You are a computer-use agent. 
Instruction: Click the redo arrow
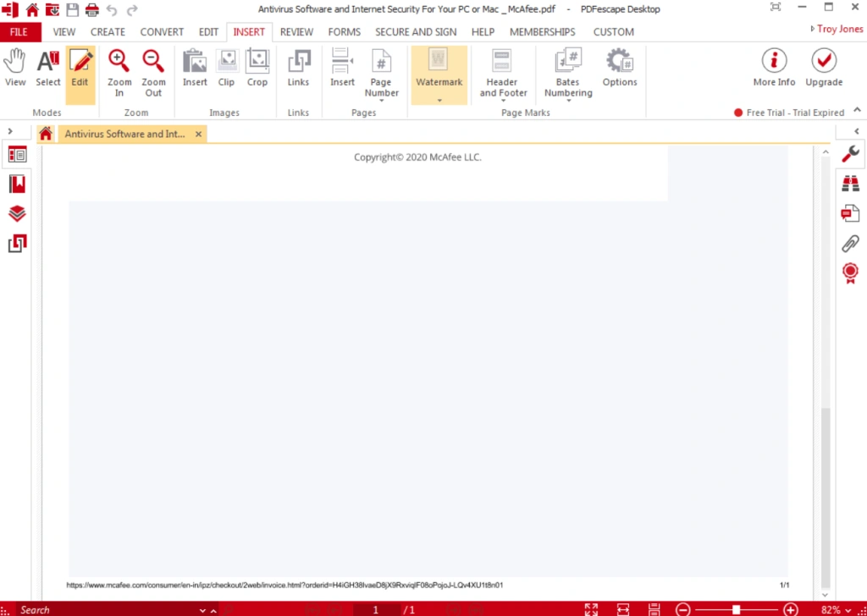tap(131, 10)
